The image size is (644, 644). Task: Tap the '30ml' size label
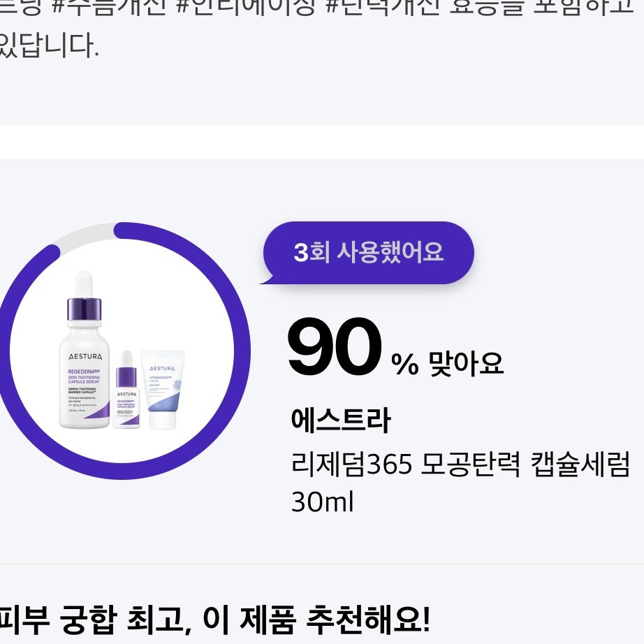[322, 502]
